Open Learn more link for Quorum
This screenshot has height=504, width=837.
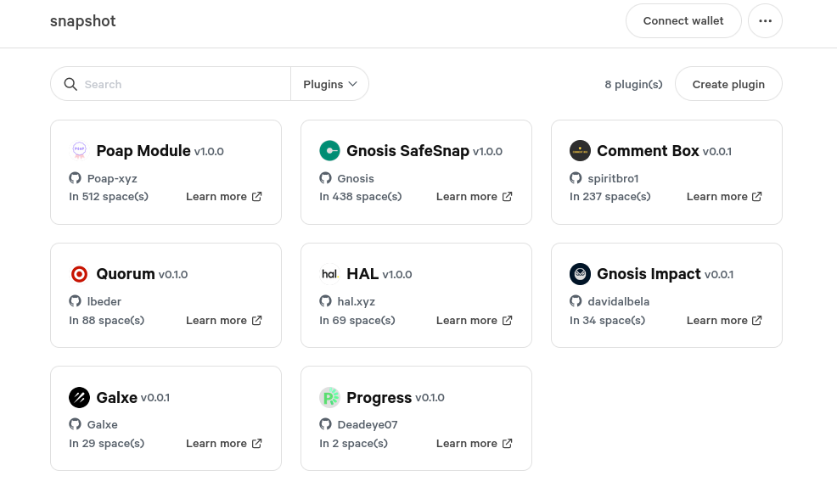coord(224,321)
